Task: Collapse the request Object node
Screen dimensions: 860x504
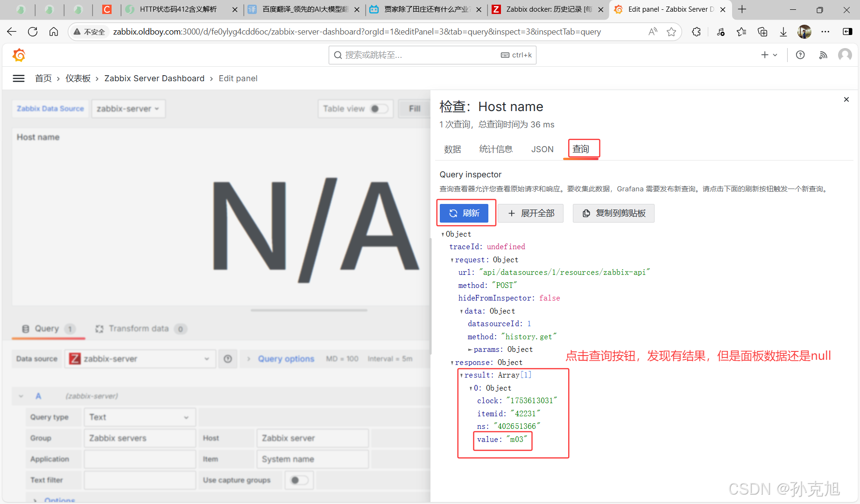Action: [x=452, y=260]
